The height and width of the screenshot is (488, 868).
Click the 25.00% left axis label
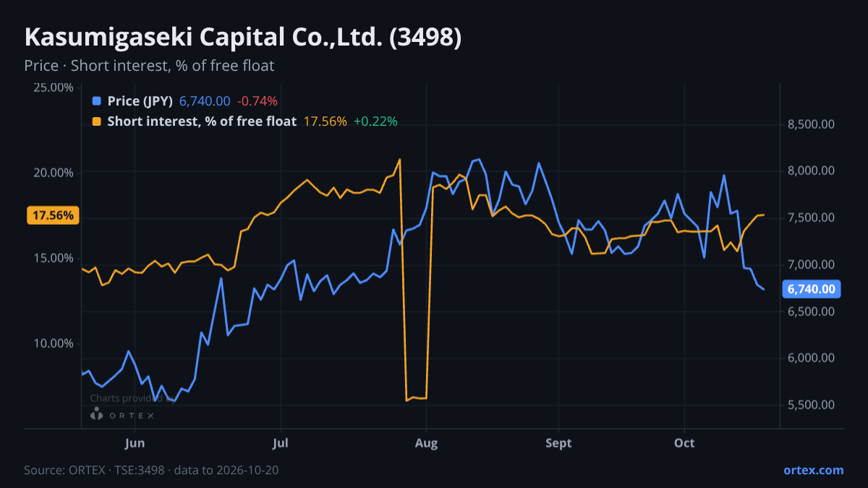(x=54, y=87)
